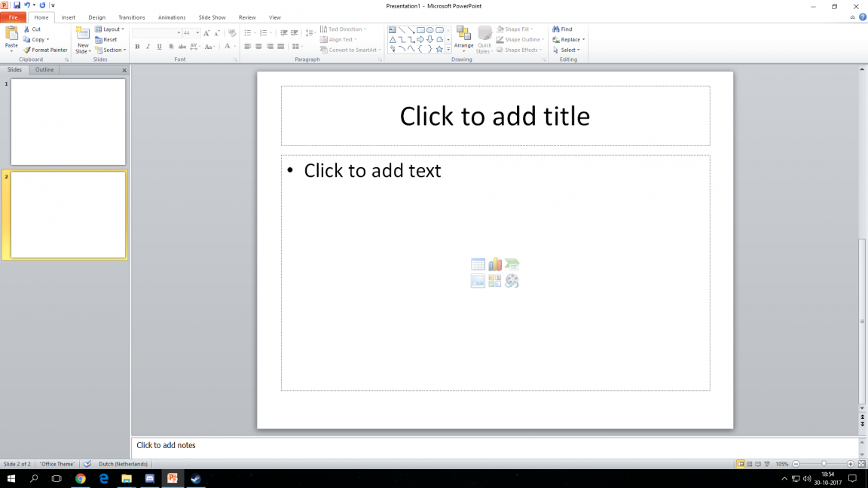
Task: Click Insert Chart icon in content placeholder
Action: tap(495, 264)
